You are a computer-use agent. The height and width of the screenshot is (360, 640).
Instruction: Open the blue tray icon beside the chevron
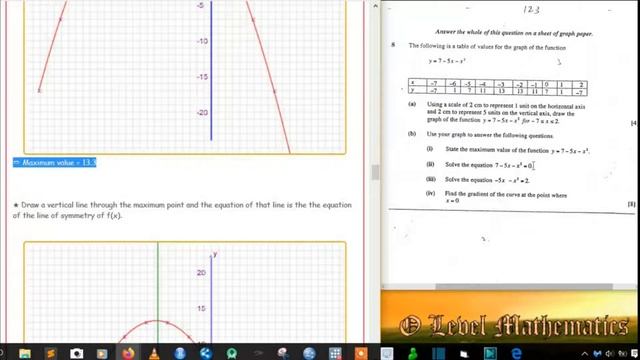pos(597,353)
